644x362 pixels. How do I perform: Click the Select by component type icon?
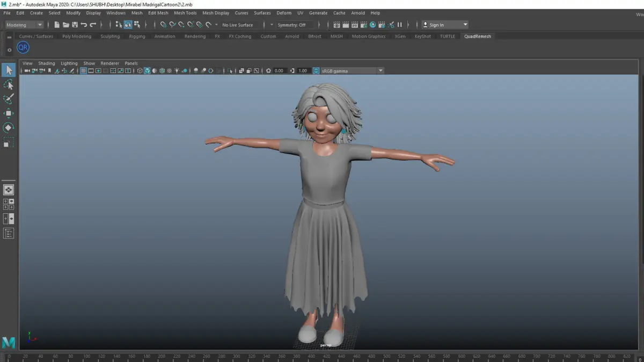[137, 25]
